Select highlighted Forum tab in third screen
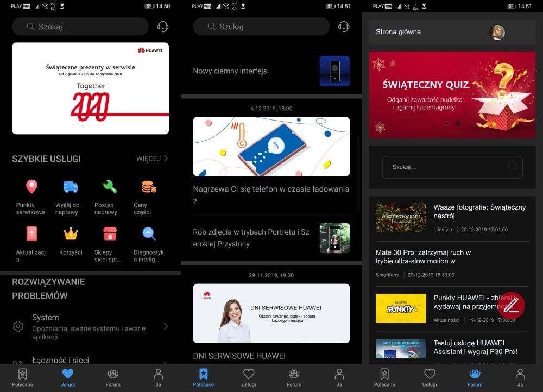The image size is (543, 392). point(475,378)
